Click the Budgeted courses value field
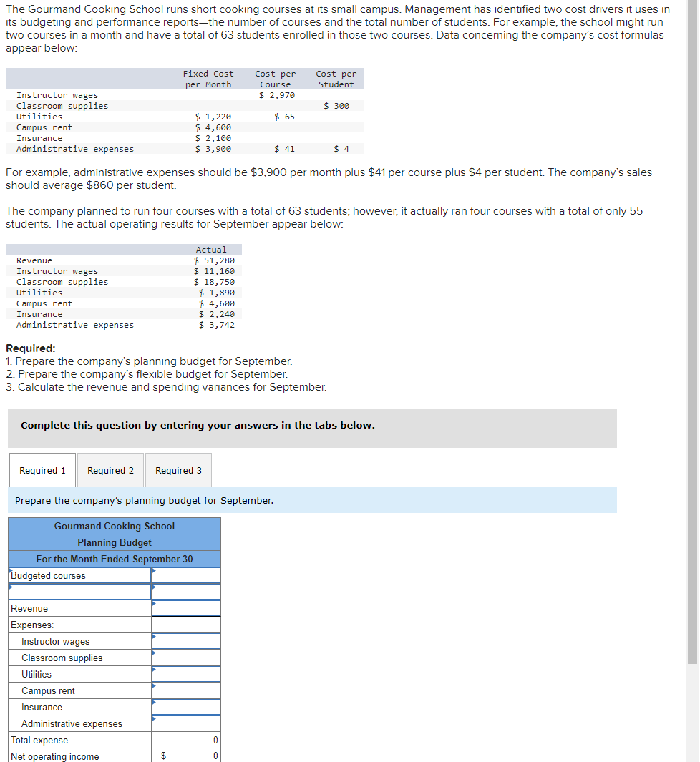This screenshot has height=762, width=700. [x=186, y=575]
